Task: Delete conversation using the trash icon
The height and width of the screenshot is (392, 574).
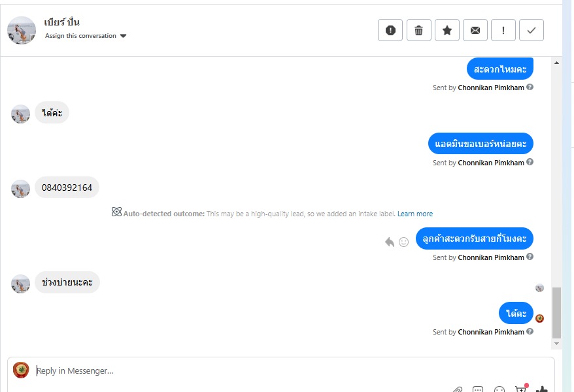Action: pyautogui.click(x=419, y=30)
